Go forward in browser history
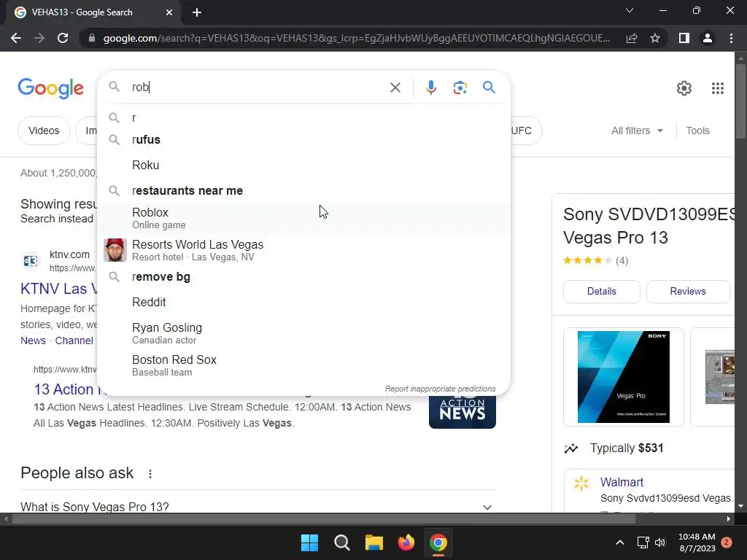Viewport: 747px width, 560px height. (x=39, y=38)
